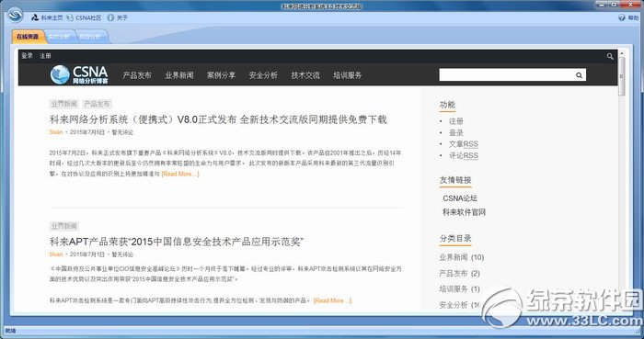Open the 科来软件官网 friendly link
Screen dimensions: 644x339
(x=464, y=212)
